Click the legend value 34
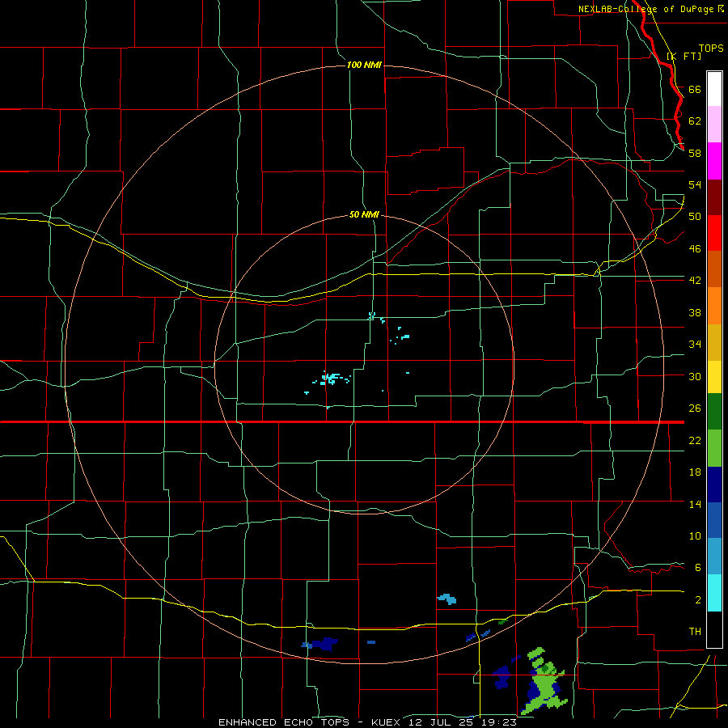Viewport: 728px width, 728px height. 695,345
